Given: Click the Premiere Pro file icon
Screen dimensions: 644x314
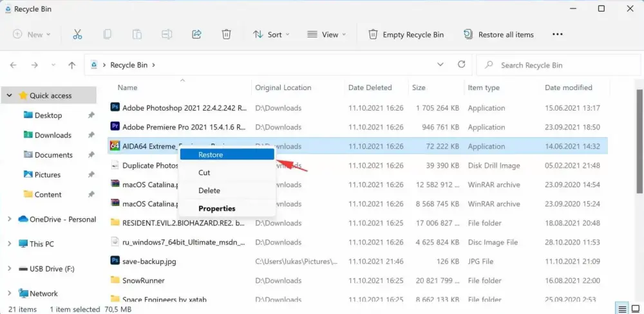Looking at the screenshot, I should pyautogui.click(x=115, y=126).
